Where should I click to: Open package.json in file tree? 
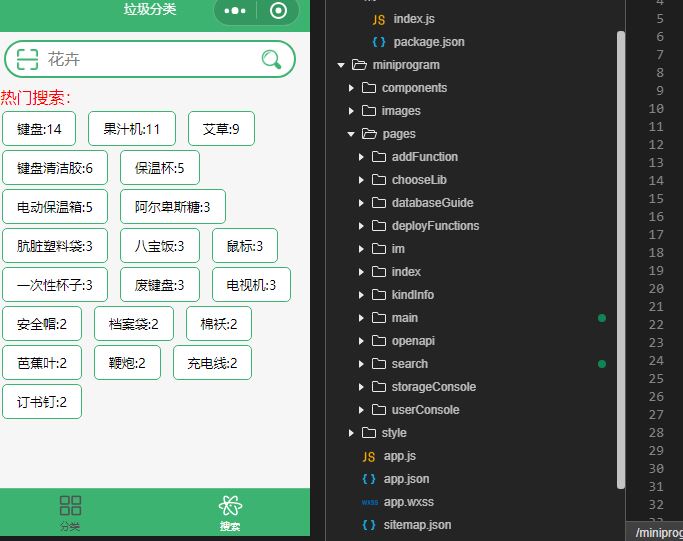pos(429,42)
